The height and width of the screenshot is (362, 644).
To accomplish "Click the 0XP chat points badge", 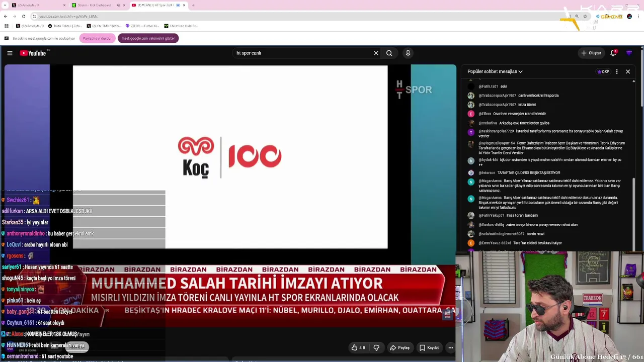I will coord(603,71).
